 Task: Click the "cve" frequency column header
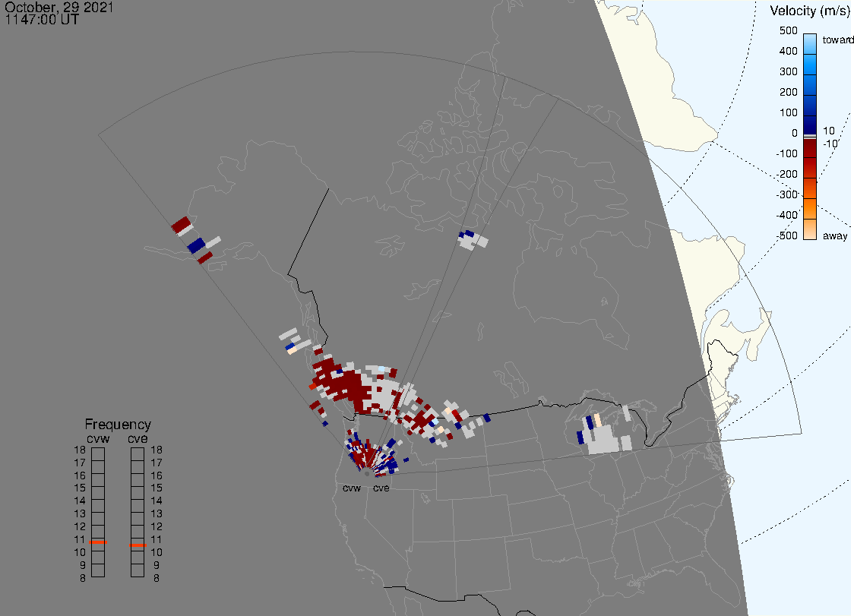pos(138,438)
